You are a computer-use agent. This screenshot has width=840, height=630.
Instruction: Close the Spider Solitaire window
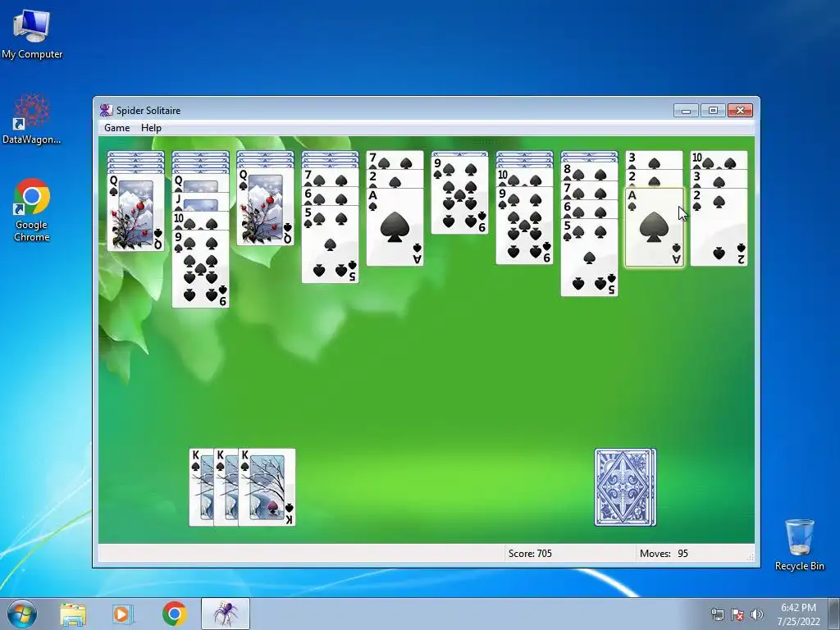[740, 111]
